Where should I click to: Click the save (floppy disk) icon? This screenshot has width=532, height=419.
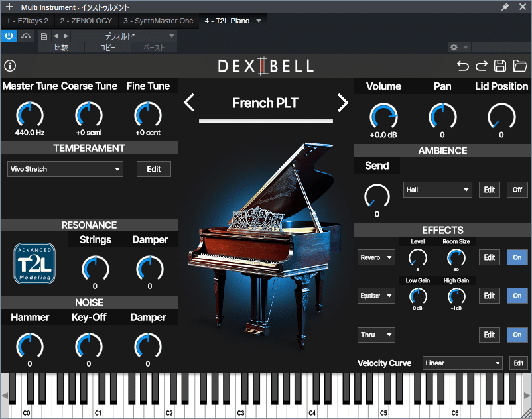(500, 66)
